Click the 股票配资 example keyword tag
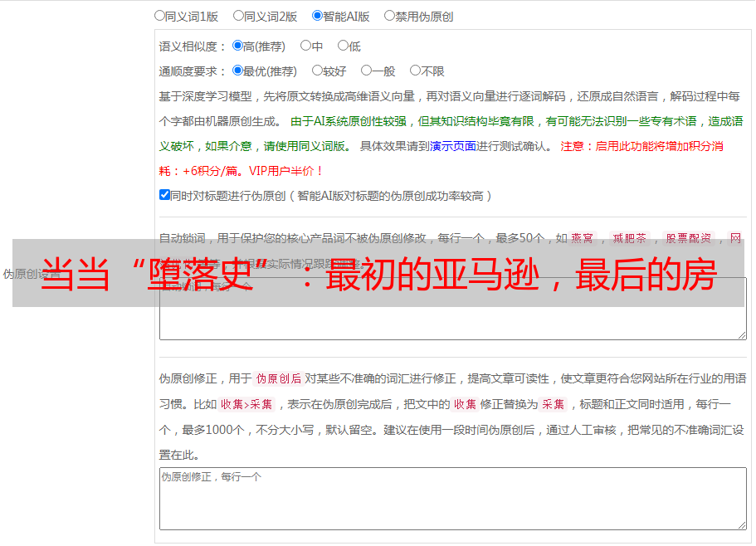Viewport: 756px width, 546px height. click(x=689, y=238)
